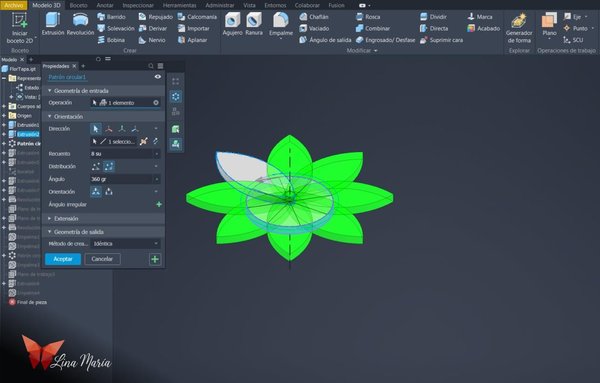
Task: Select the Ranura tool
Action: (x=254, y=24)
